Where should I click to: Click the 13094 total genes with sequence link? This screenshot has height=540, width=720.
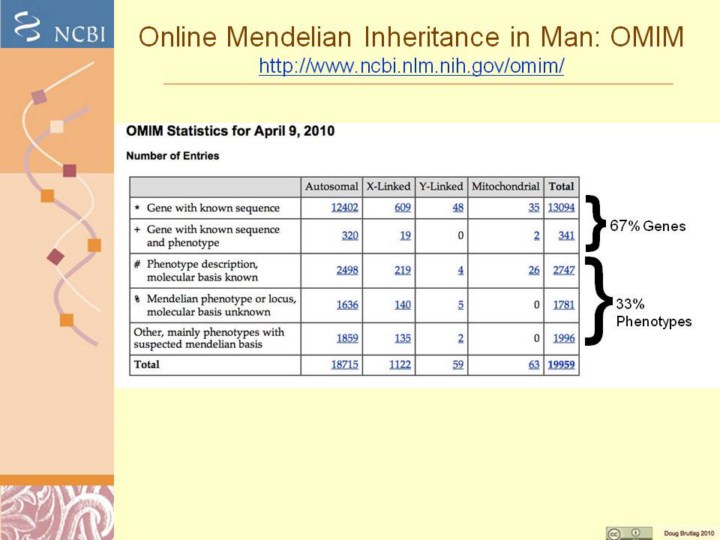click(561, 208)
